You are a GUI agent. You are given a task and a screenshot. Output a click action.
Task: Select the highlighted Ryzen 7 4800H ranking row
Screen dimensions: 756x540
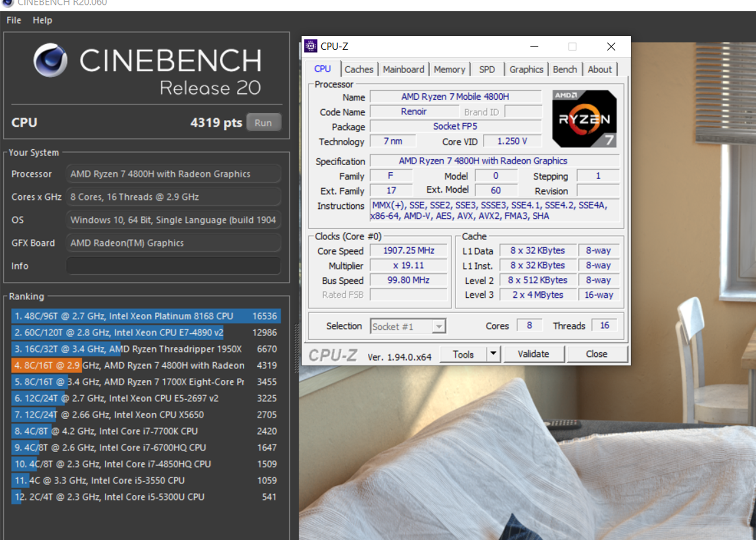point(146,366)
